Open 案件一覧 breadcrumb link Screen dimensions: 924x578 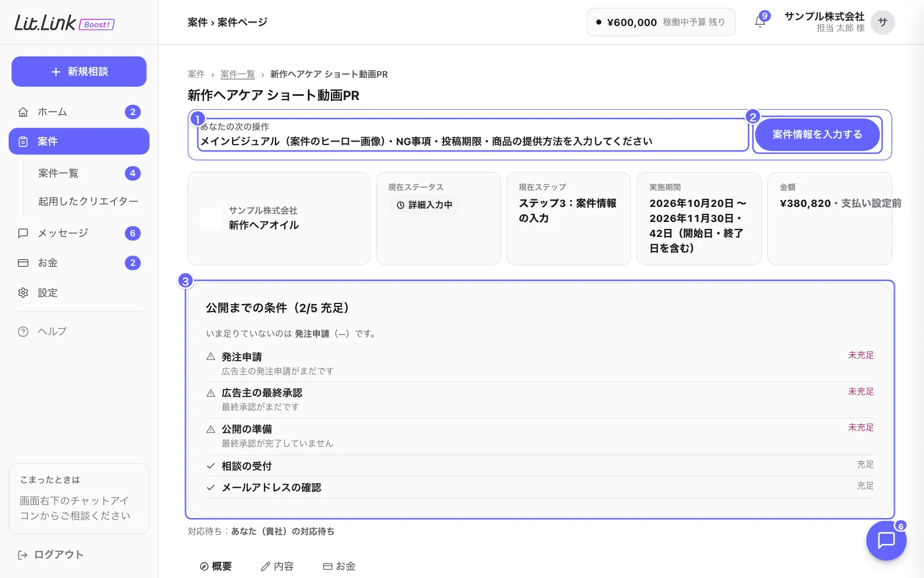[x=237, y=75]
